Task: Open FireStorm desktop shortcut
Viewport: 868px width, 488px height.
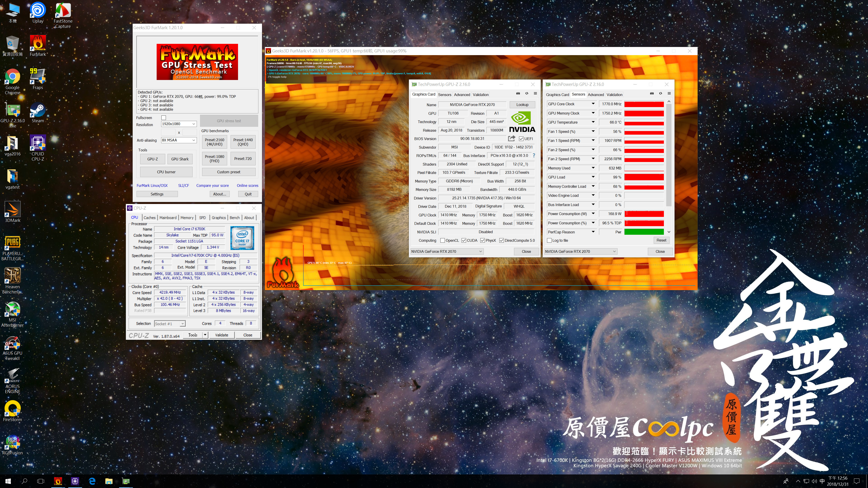Action: point(12,411)
